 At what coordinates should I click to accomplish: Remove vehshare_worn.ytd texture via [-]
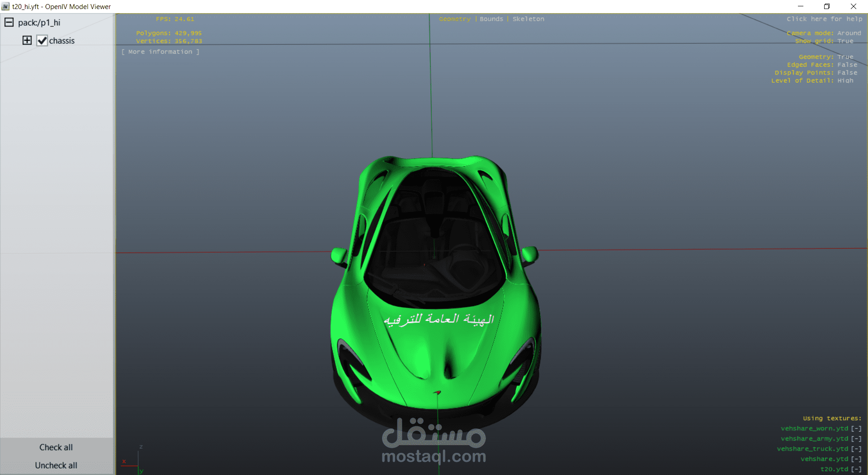pyautogui.click(x=856, y=428)
